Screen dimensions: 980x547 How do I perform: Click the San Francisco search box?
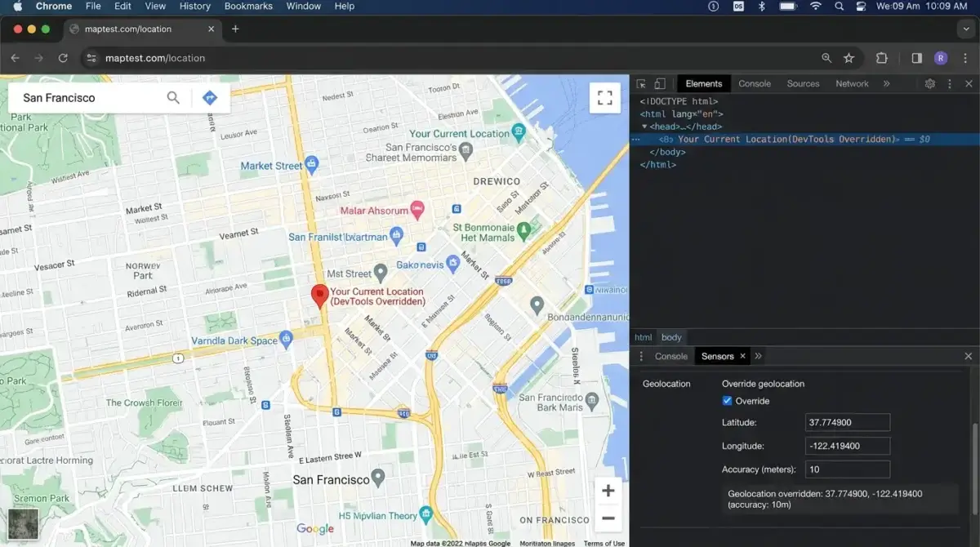[x=90, y=98]
